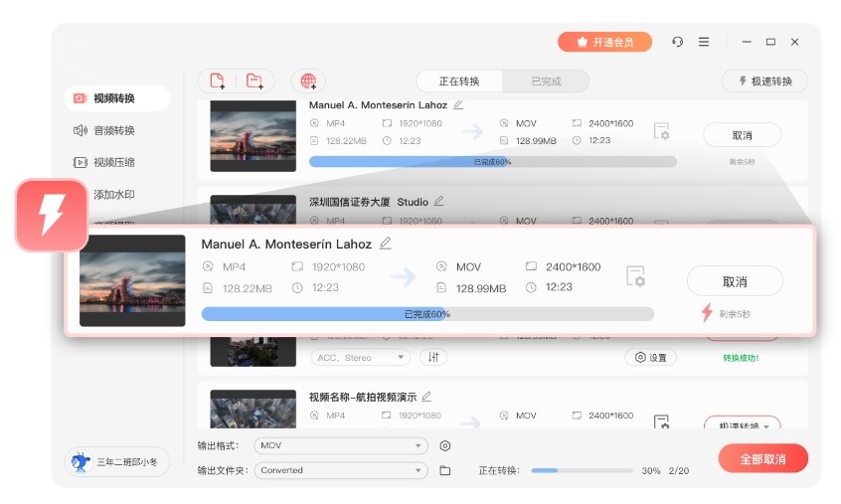
Task: Click 2400*1600 resolution in highlighted card
Action: 573,266
